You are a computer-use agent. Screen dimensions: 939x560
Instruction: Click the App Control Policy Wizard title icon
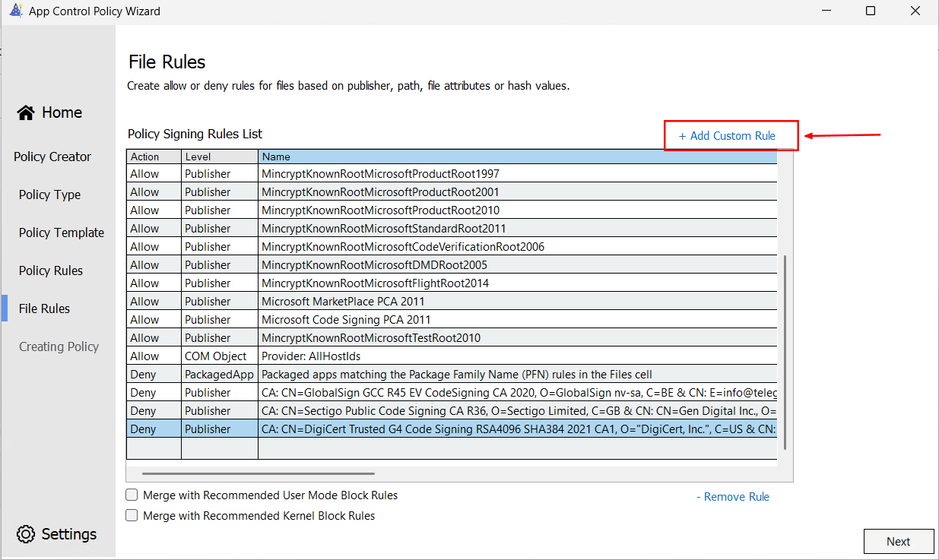(15, 11)
